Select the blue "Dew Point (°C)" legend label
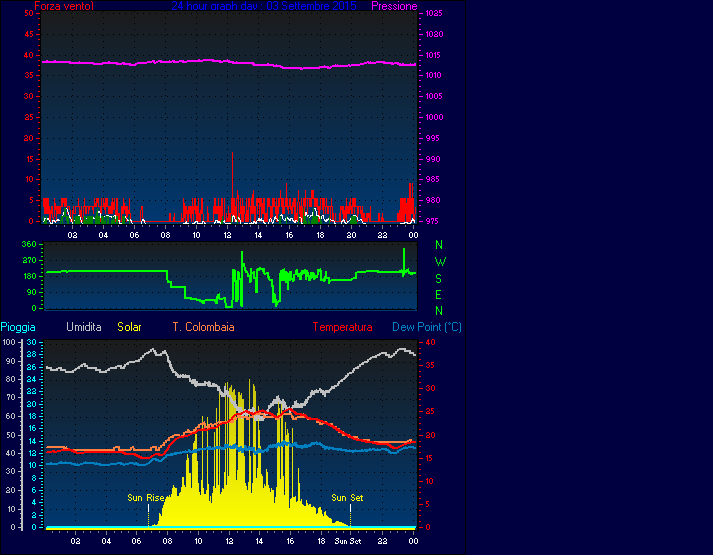The height and width of the screenshot is (555, 713). pos(427,327)
